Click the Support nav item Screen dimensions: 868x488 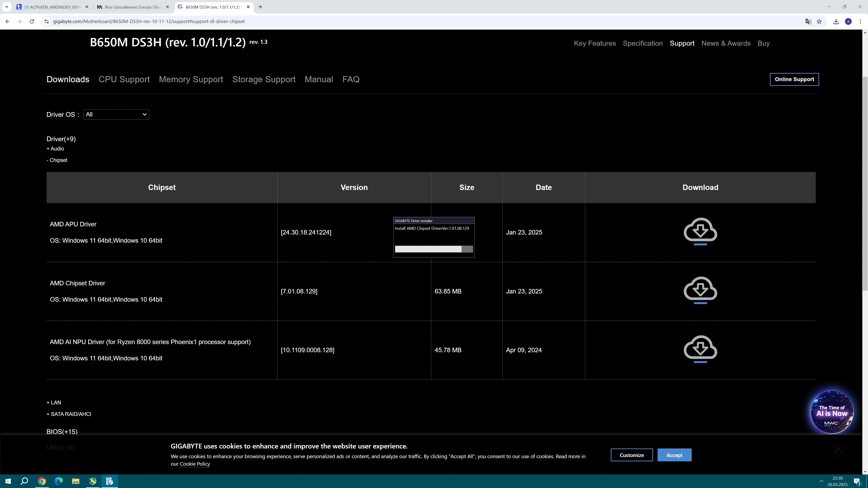(x=682, y=43)
